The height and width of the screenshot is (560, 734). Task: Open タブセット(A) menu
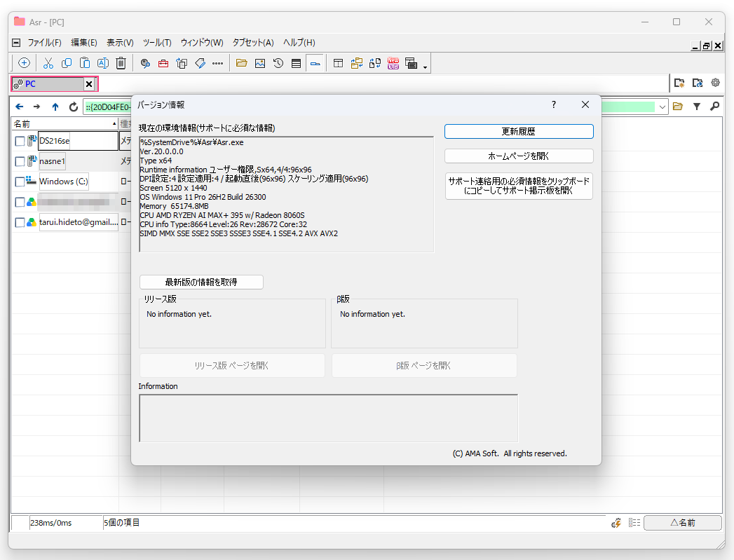(253, 43)
